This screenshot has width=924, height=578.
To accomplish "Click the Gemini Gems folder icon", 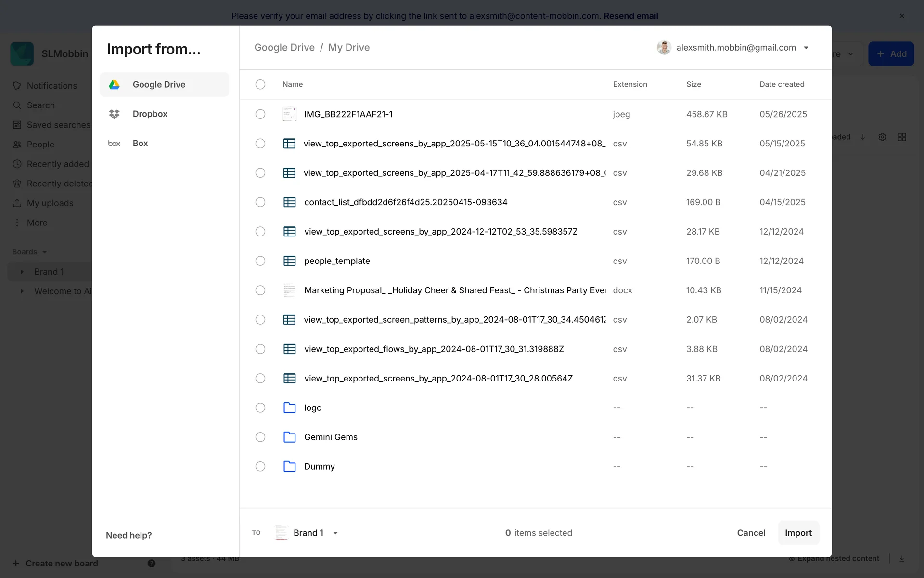I will point(289,437).
